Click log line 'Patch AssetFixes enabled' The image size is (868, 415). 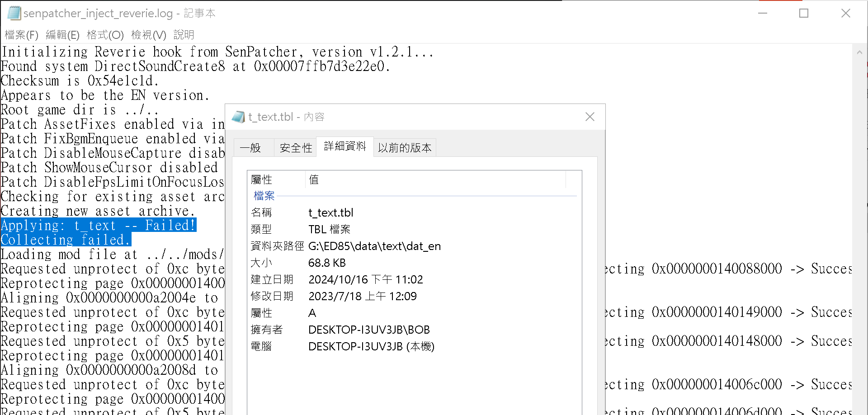point(113,124)
